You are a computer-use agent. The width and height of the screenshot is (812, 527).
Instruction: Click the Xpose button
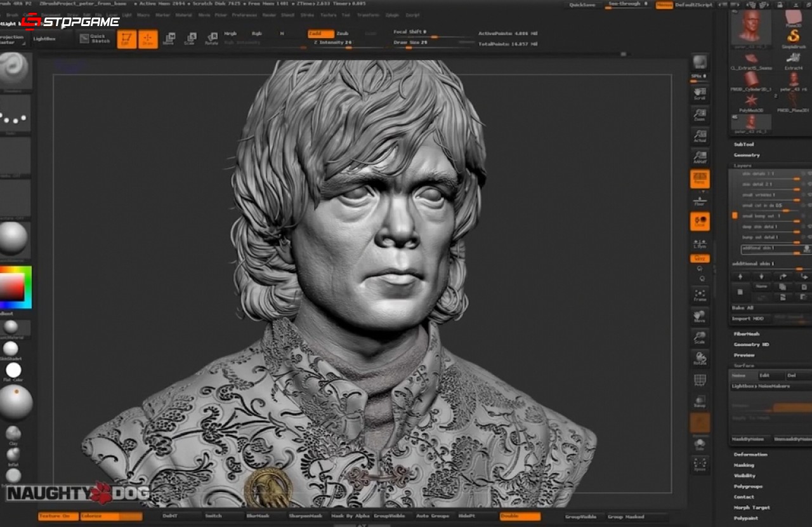(700, 465)
